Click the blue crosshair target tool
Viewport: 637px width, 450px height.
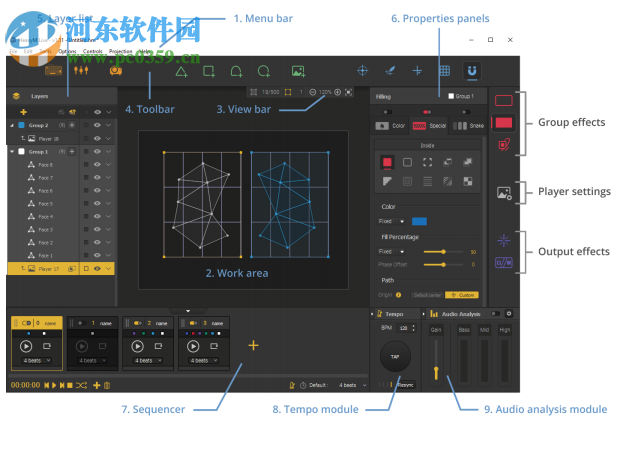coord(362,71)
